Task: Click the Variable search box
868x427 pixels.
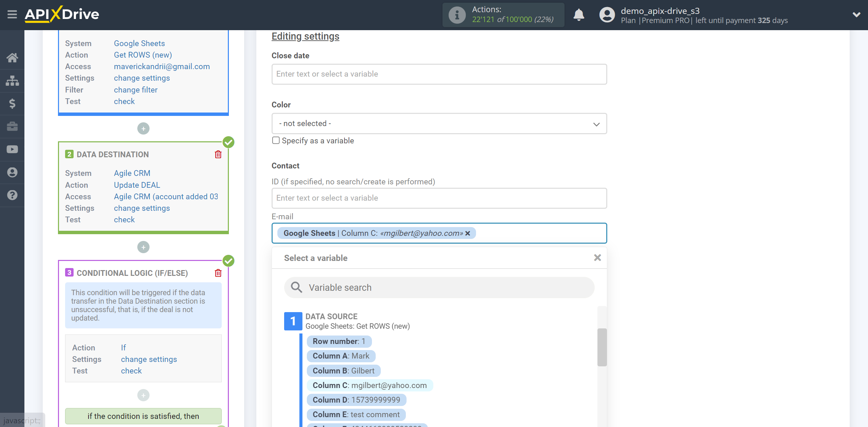Action: [439, 288]
